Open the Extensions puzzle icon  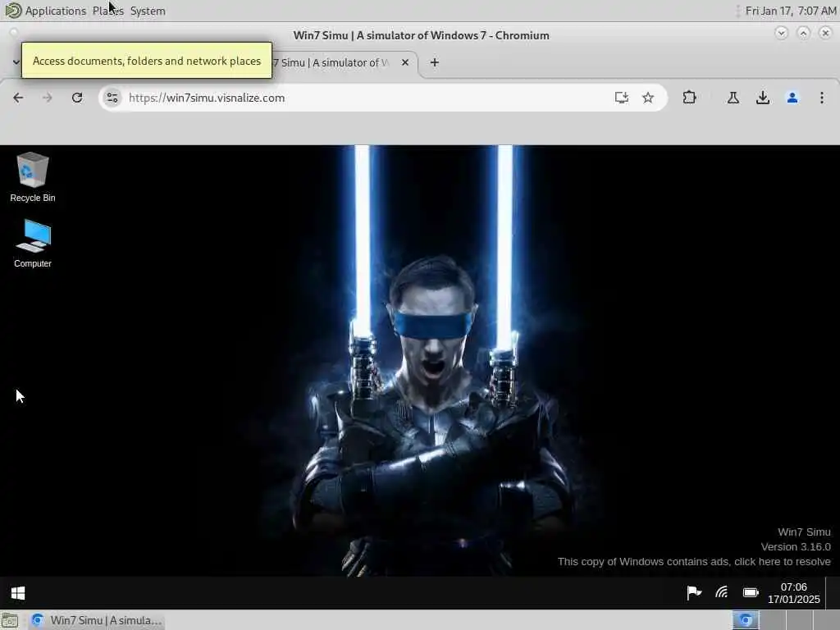689,98
